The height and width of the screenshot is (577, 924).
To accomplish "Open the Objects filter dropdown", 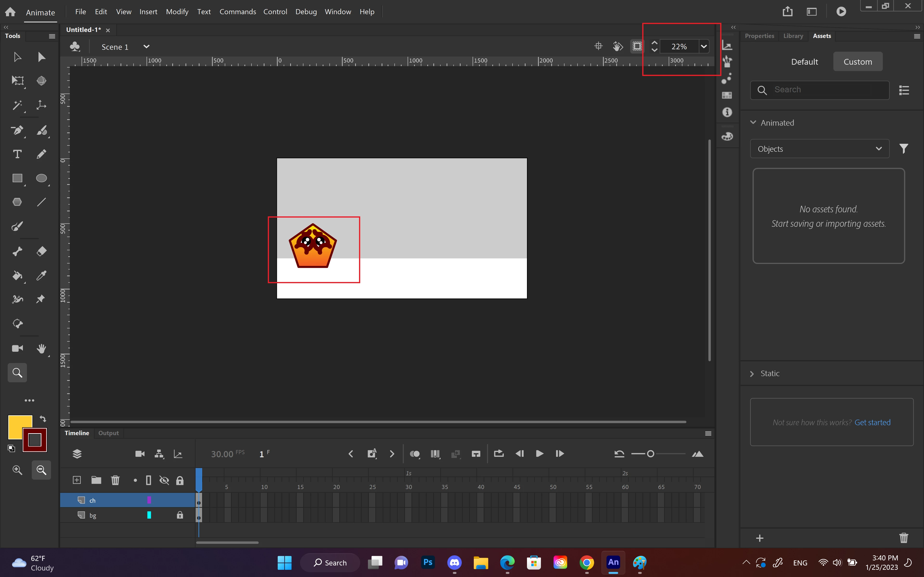I will tap(819, 149).
